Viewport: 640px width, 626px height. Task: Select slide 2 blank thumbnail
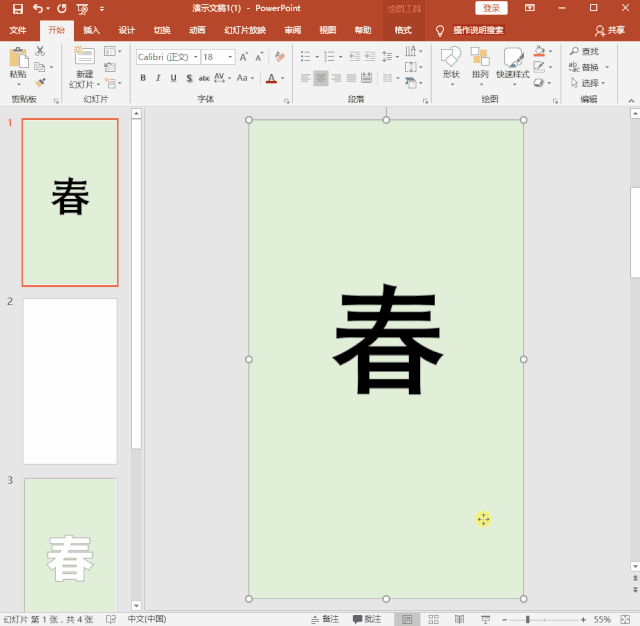pyautogui.click(x=70, y=381)
